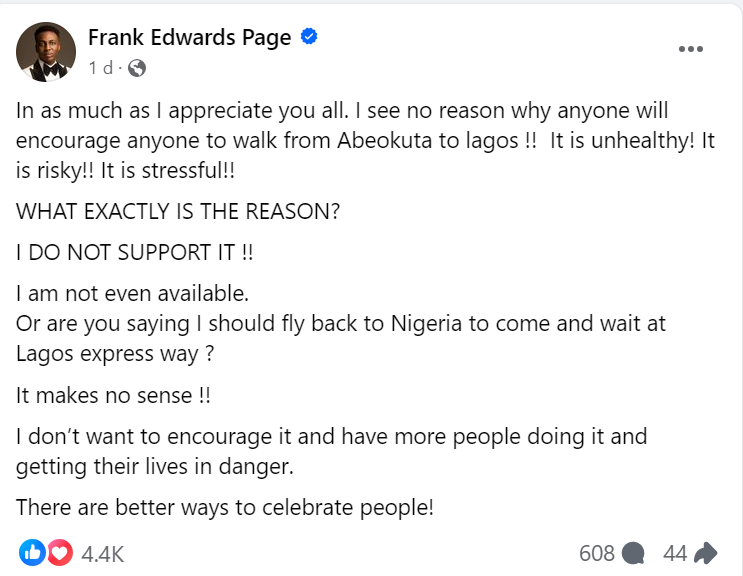This screenshot has width=743, height=576.
Task: Click Frank Edwards Page profile picture
Action: (46, 52)
